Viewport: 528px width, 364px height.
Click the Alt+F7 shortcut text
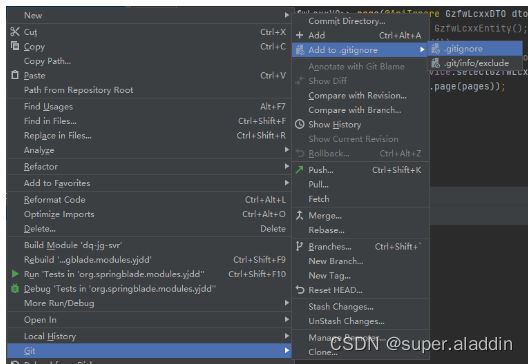[x=273, y=106]
